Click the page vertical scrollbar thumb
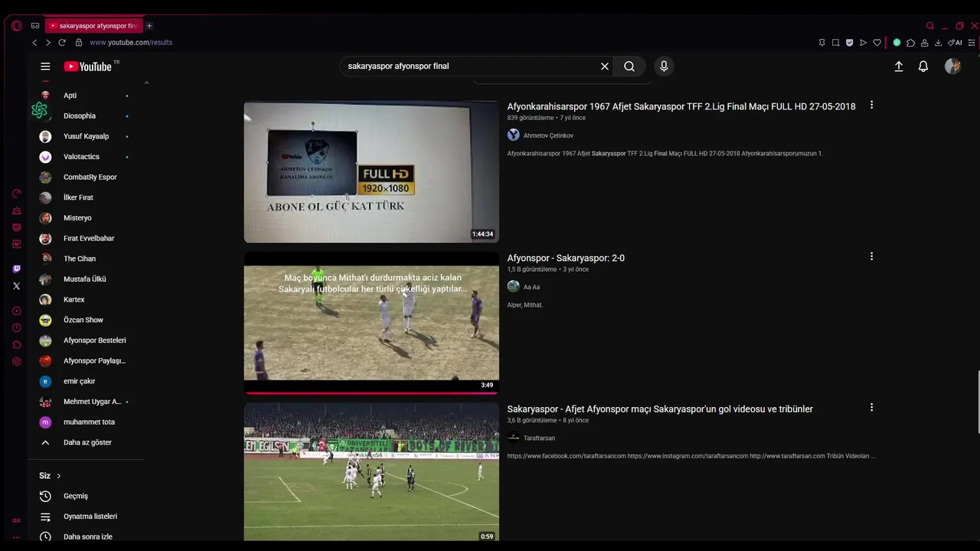 pyautogui.click(x=978, y=403)
